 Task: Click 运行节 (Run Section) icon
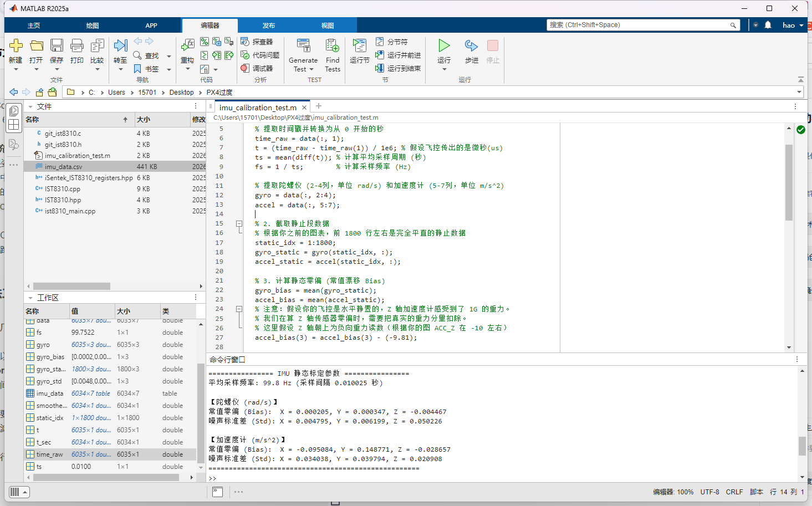coord(360,45)
